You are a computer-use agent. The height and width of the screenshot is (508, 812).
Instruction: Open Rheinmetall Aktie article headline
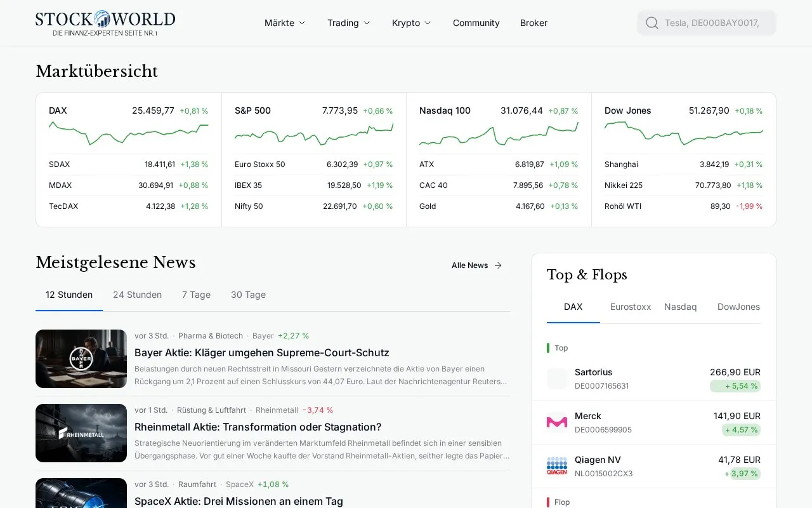pos(258,427)
